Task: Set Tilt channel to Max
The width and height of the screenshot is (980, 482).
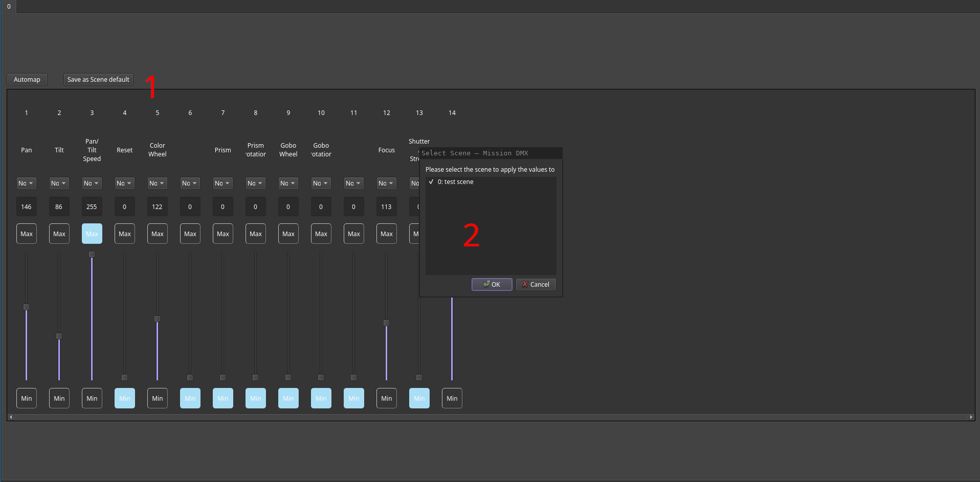Action: (x=59, y=234)
